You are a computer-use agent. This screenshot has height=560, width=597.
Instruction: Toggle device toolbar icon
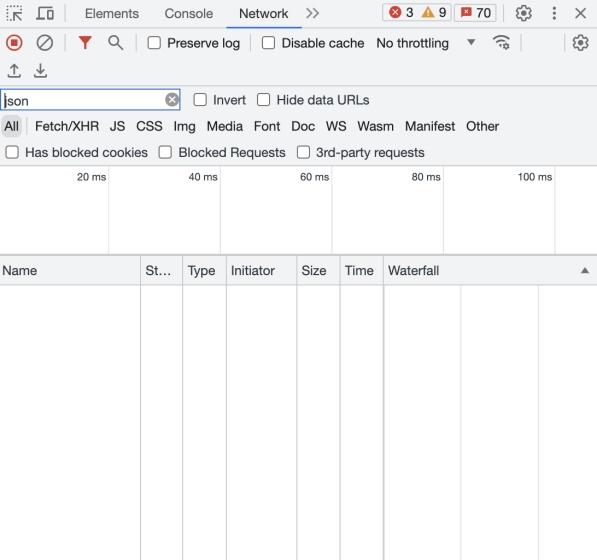(x=45, y=14)
